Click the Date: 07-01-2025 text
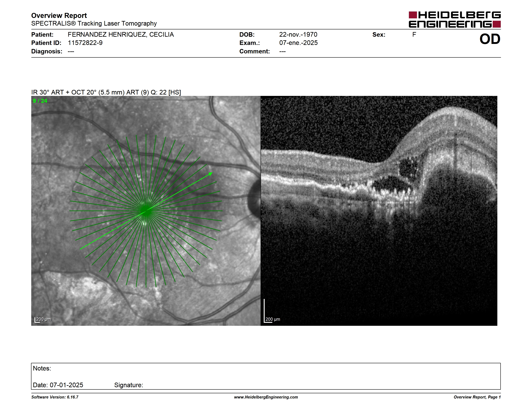This screenshot has width=532, height=411. pos(58,385)
